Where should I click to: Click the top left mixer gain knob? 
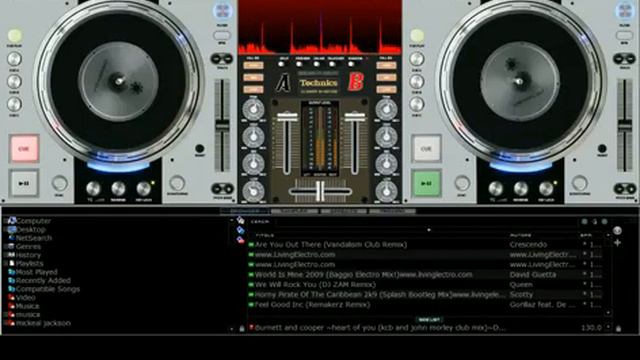click(x=253, y=109)
